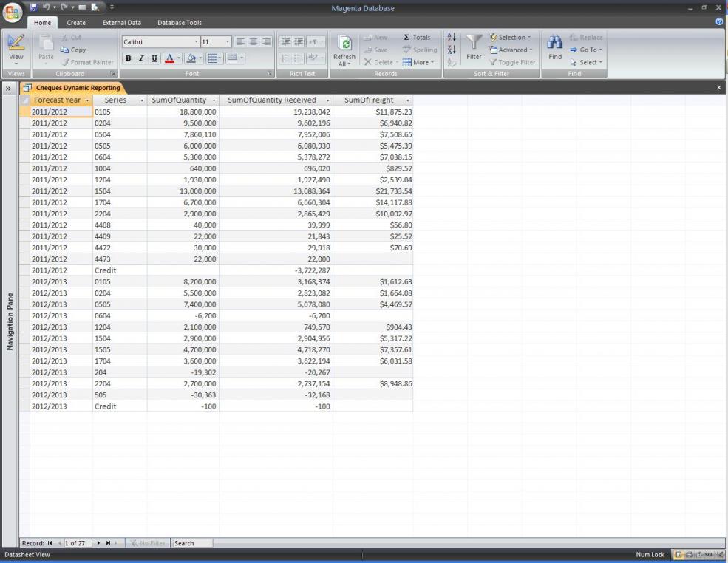Open SumOfQuantity column filter arrow

tap(214, 100)
